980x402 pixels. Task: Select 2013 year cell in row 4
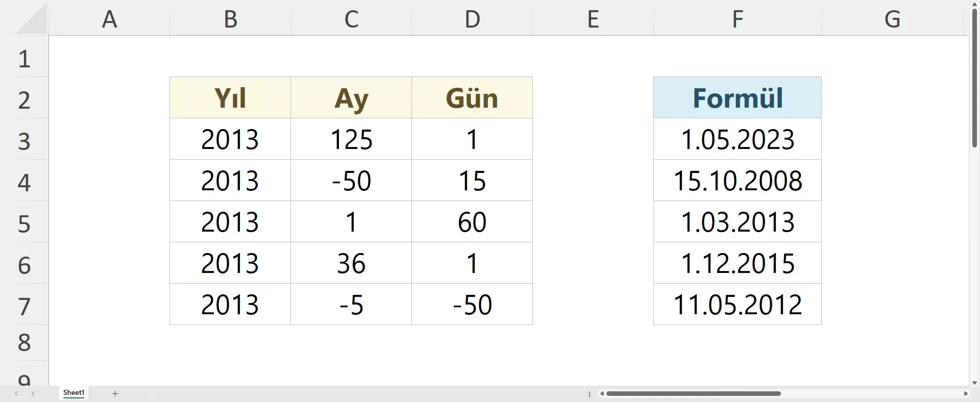pos(230,181)
